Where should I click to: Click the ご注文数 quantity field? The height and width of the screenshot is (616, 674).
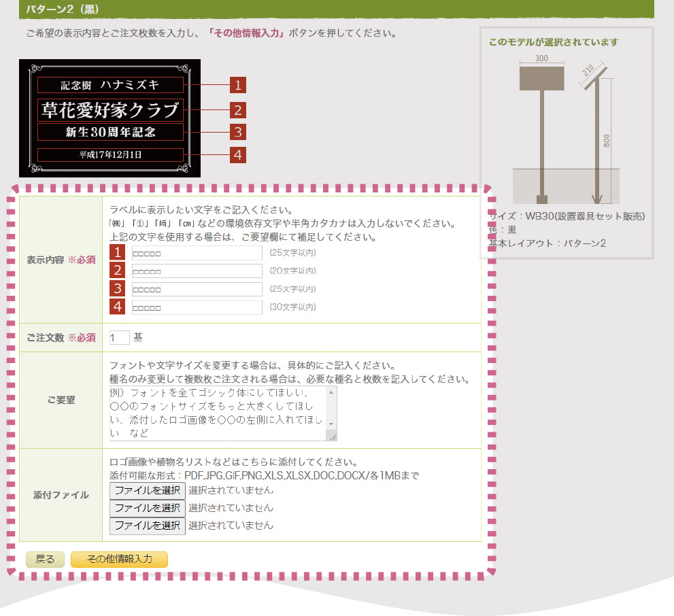click(x=119, y=337)
